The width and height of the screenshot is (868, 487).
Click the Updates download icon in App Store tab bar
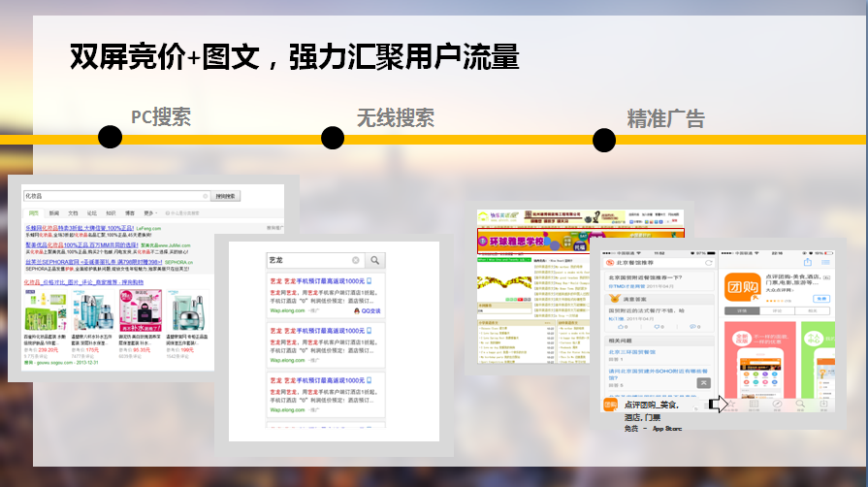pos(823,405)
